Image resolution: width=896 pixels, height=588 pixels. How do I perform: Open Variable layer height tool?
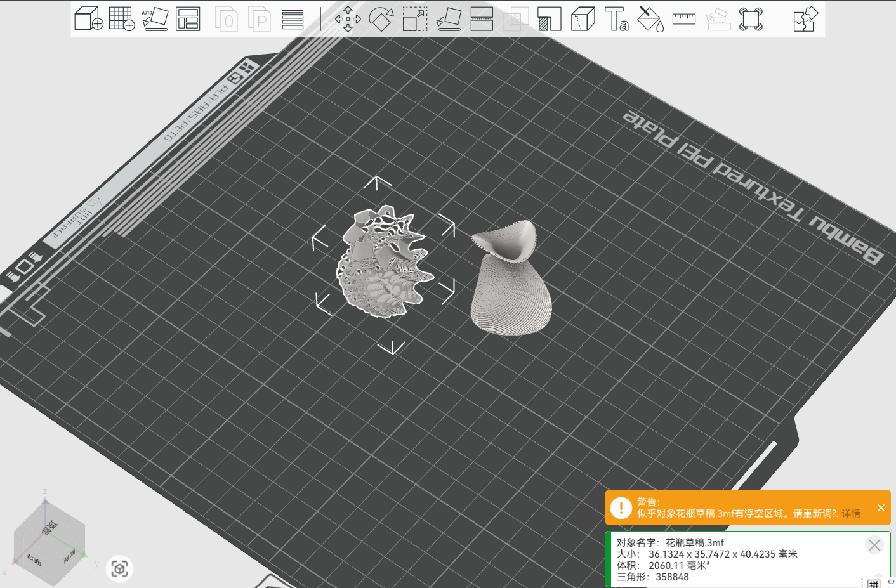[x=293, y=18]
